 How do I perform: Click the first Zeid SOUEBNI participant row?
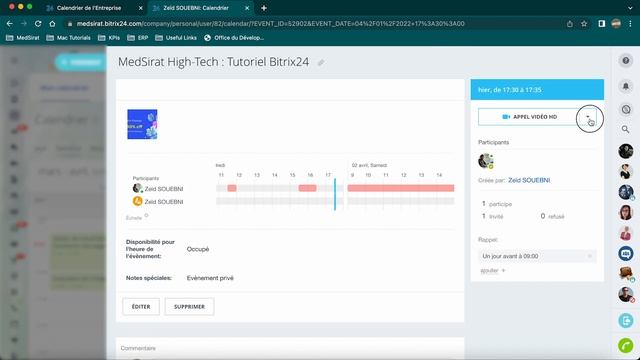point(158,189)
